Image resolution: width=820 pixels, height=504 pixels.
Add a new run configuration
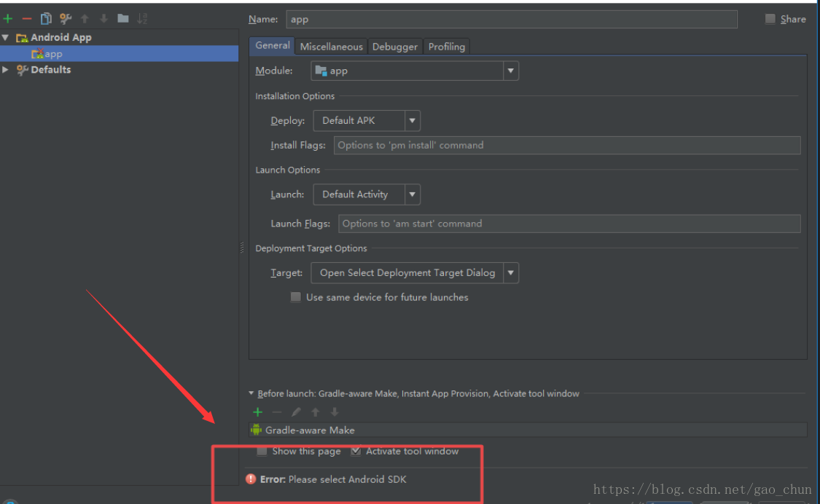point(8,19)
